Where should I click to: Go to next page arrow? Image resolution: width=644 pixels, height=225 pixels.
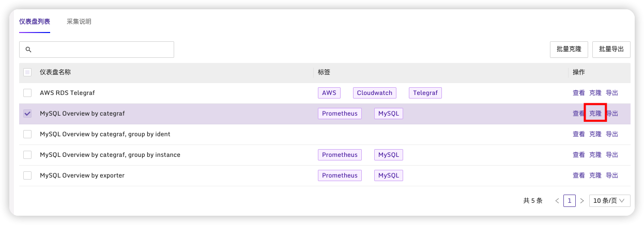(x=582, y=201)
